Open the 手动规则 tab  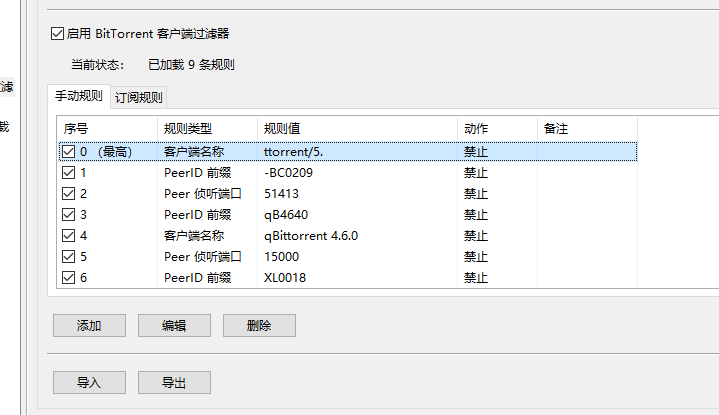(x=78, y=97)
